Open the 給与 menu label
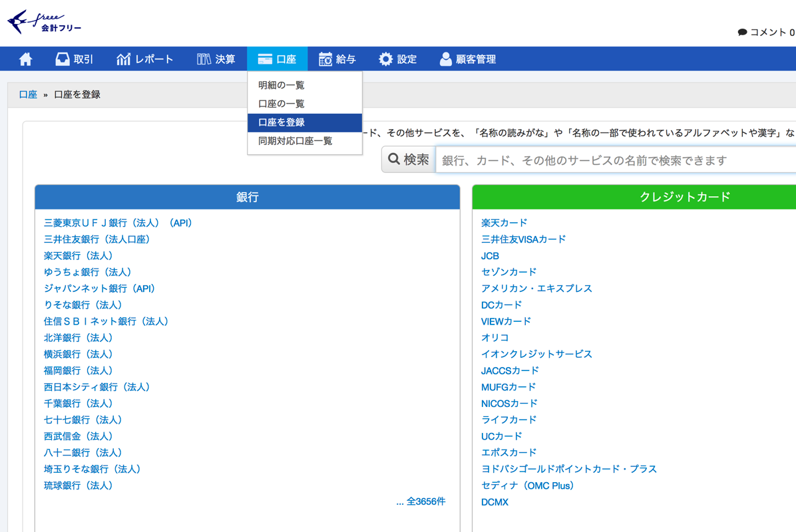Viewport: 796px width, 532px height. point(345,59)
